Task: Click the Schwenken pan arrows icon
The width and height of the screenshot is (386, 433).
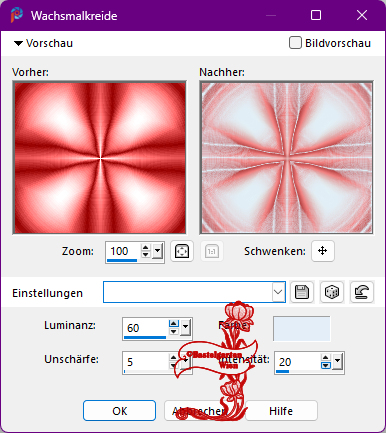Action: click(322, 251)
